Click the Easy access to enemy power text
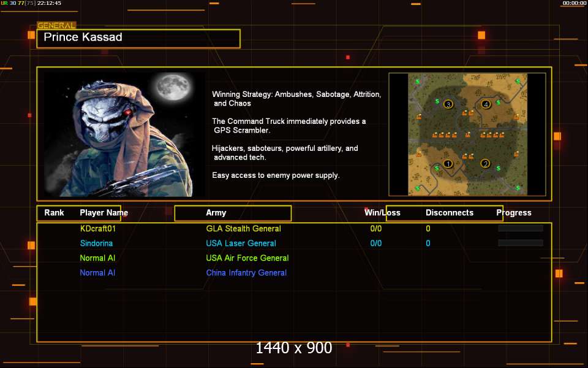Screen dimensions: 588x368 [x=276, y=175]
